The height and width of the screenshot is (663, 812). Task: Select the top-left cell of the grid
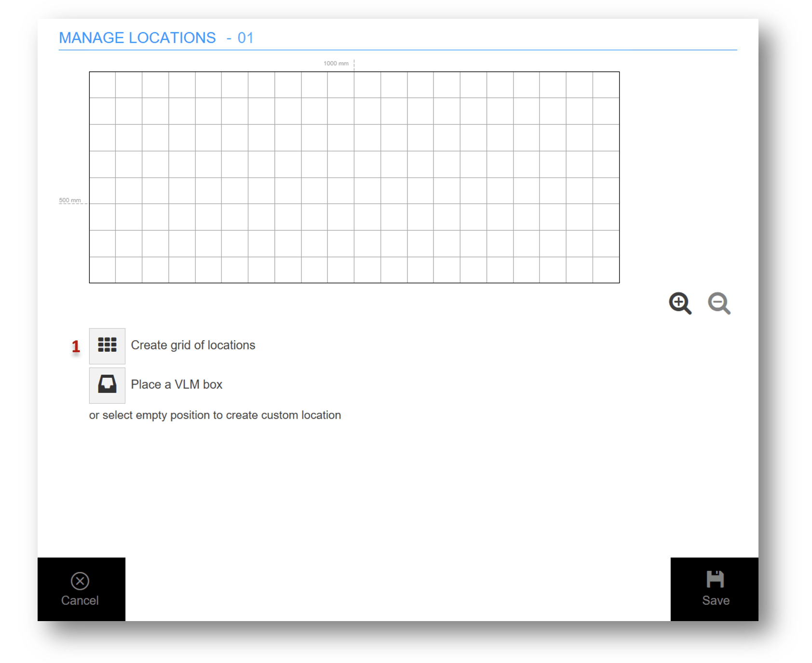pos(102,85)
